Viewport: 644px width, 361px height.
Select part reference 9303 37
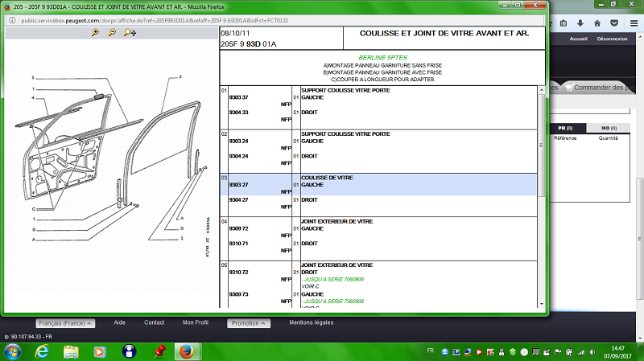[x=238, y=97]
